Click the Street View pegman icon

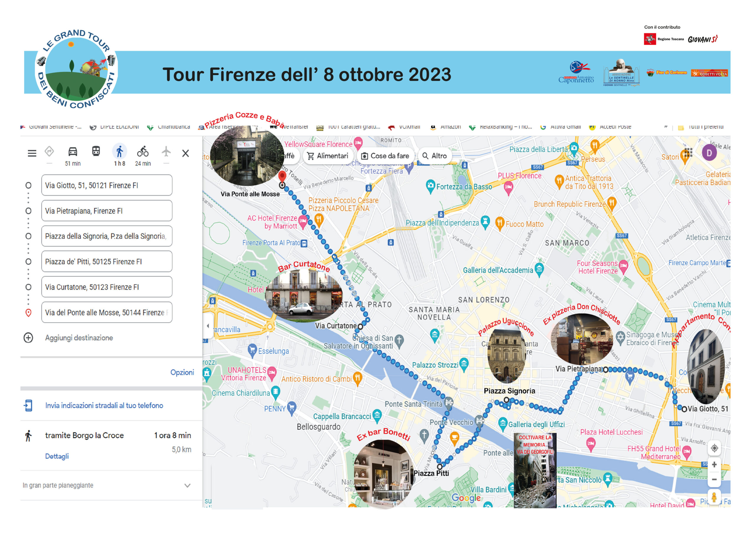714,497
